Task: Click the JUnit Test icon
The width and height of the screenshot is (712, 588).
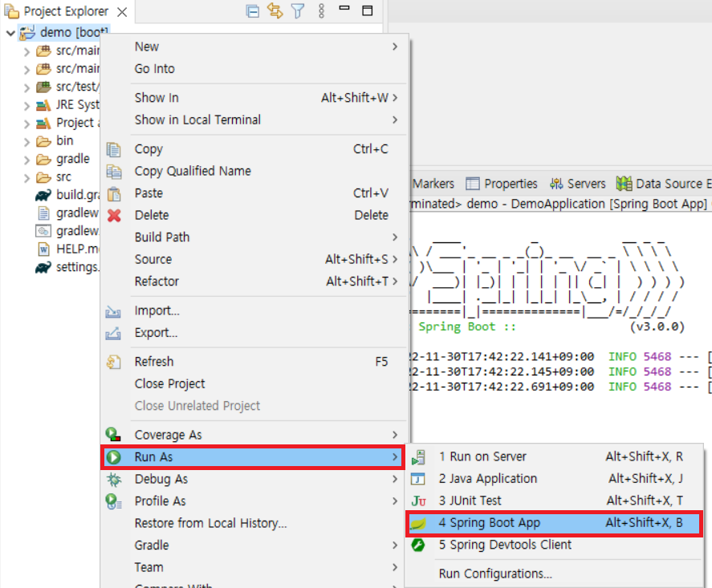Action: [x=418, y=501]
